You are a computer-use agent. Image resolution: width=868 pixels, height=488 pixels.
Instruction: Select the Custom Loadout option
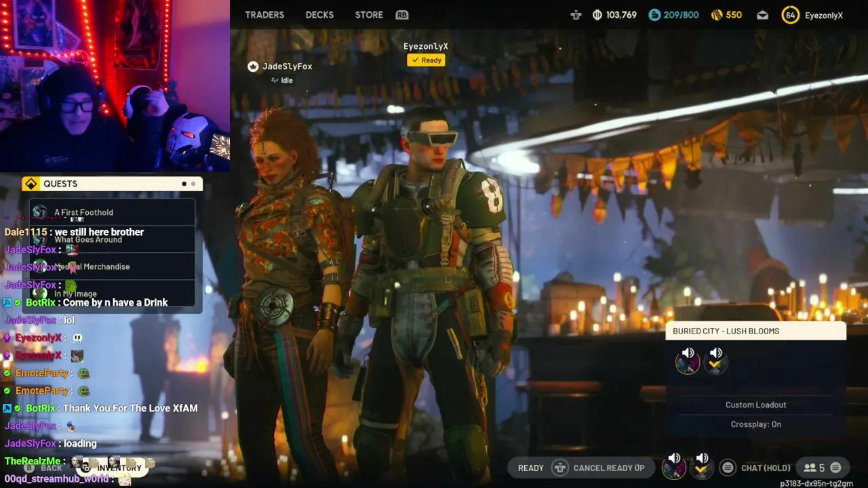coord(755,405)
